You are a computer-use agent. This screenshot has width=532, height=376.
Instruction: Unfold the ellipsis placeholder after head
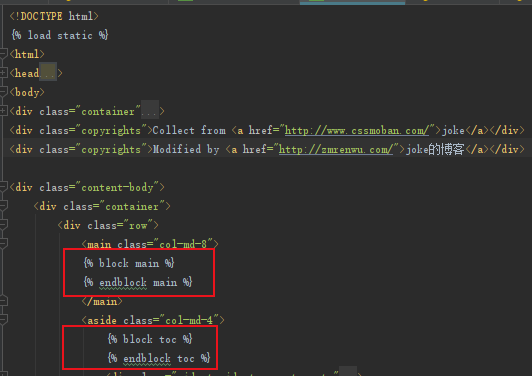click(x=48, y=73)
